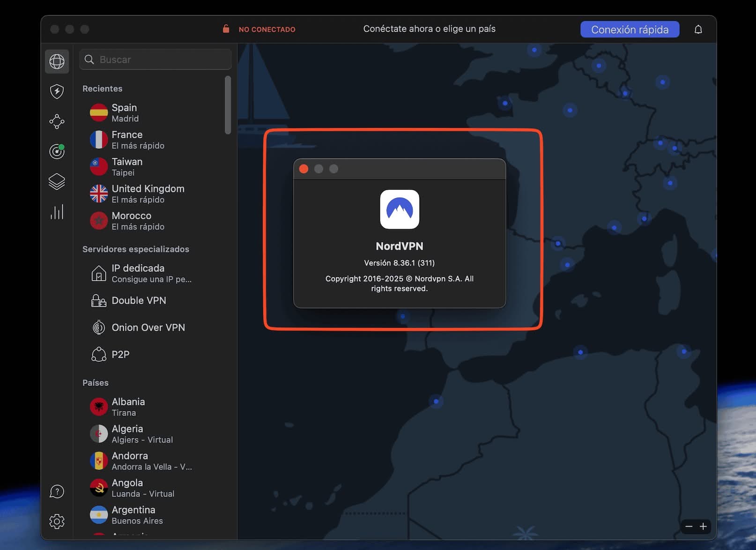
Task: Click the France flag icon
Action: [99, 140]
